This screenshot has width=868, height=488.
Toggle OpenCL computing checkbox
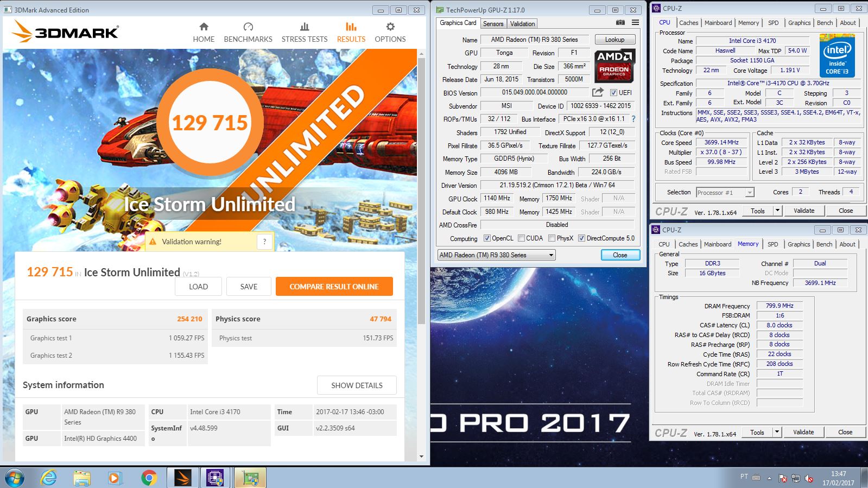pyautogui.click(x=487, y=238)
